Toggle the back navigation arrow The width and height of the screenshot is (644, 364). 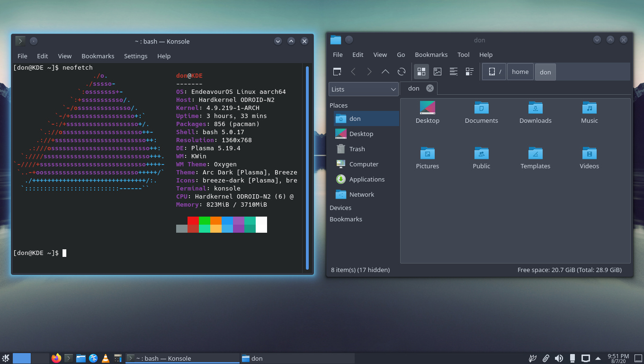pos(354,72)
